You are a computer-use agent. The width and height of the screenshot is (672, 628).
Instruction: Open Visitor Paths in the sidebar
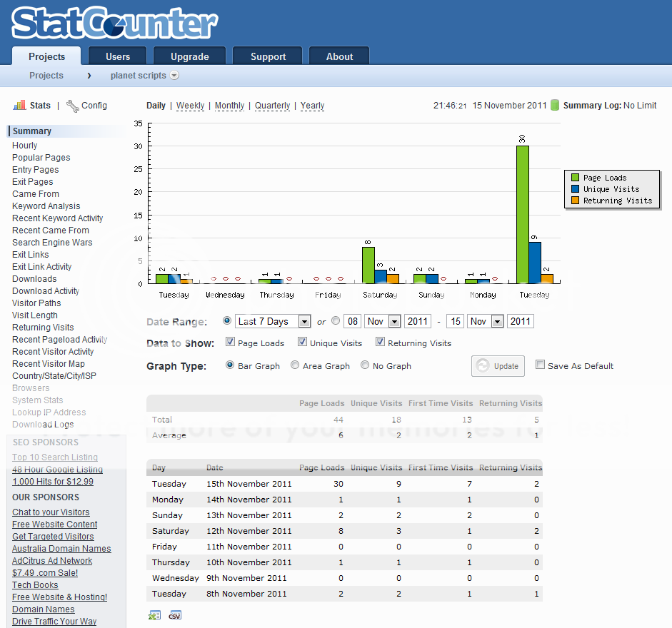36,303
